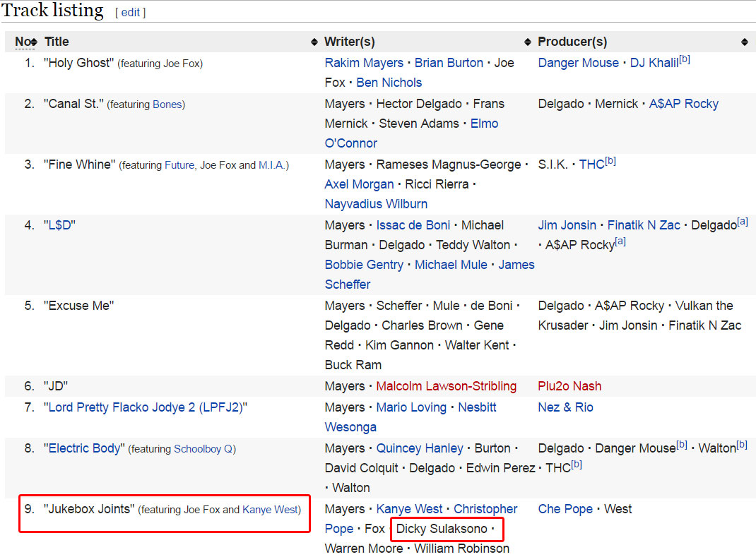Open the Schoolboy Q featured link
Screen dimensions: 756x557
click(x=203, y=449)
